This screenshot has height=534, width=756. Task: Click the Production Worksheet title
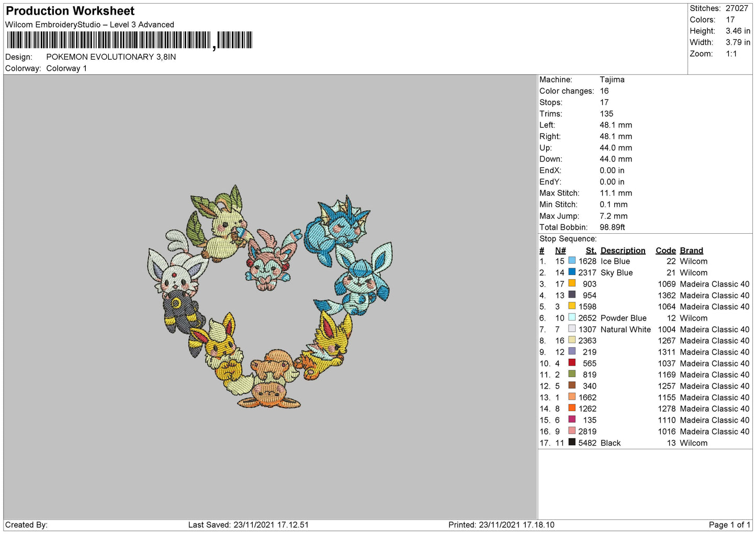pos(70,11)
